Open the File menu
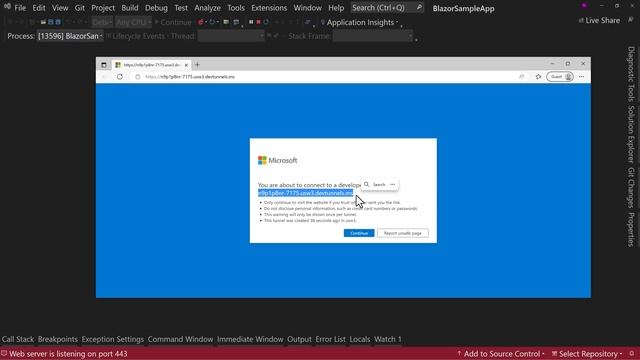The width and height of the screenshot is (640, 360). coord(20,8)
